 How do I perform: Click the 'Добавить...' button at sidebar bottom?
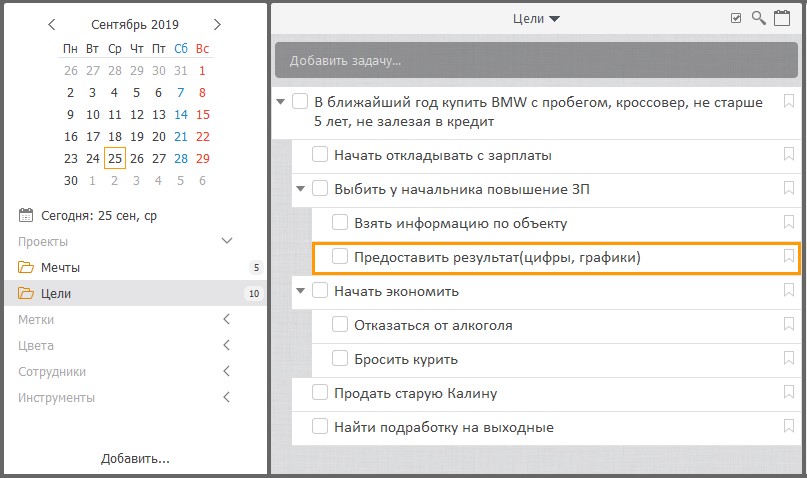tap(135, 458)
